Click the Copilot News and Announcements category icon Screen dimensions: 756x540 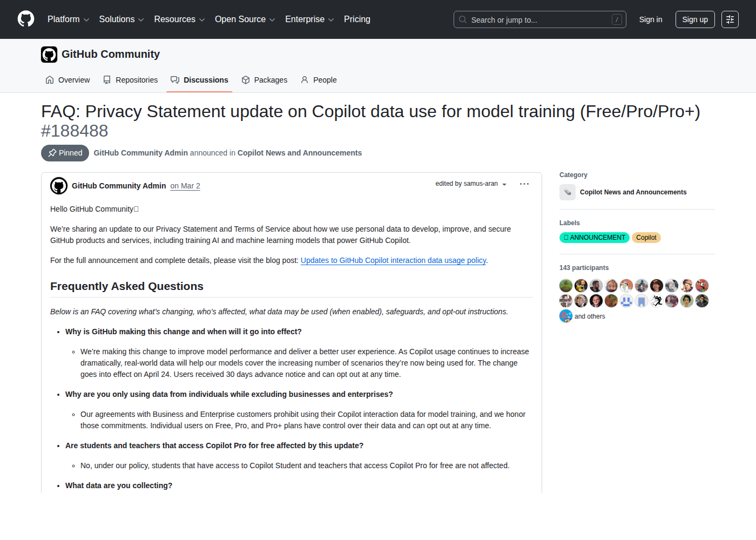[568, 192]
